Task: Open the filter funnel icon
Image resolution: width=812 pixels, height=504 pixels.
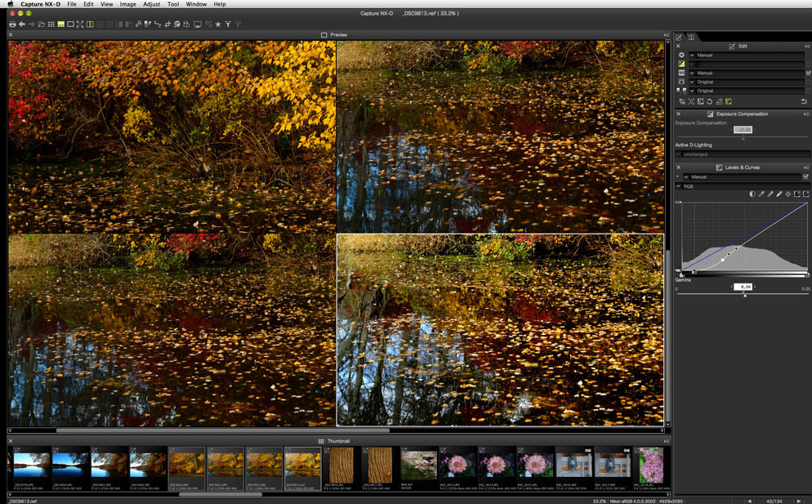Action: (228, 25)
